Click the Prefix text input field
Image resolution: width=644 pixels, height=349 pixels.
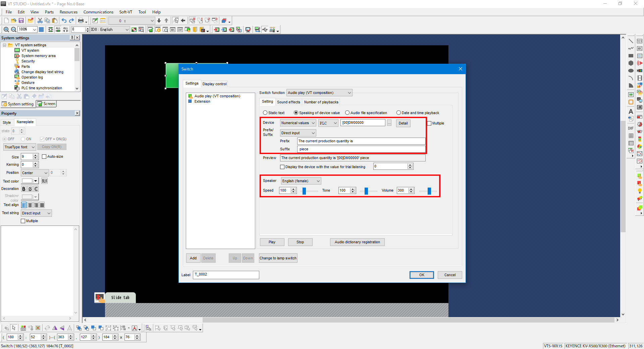(361, 141)
